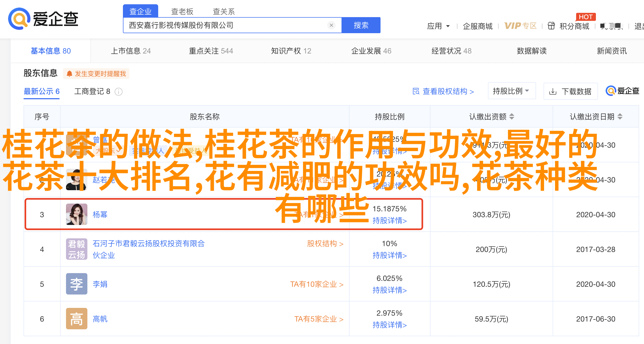644x344 pixels.
Task: Click 杨幂's profile photo thumbnail
Action: [76, 214]
